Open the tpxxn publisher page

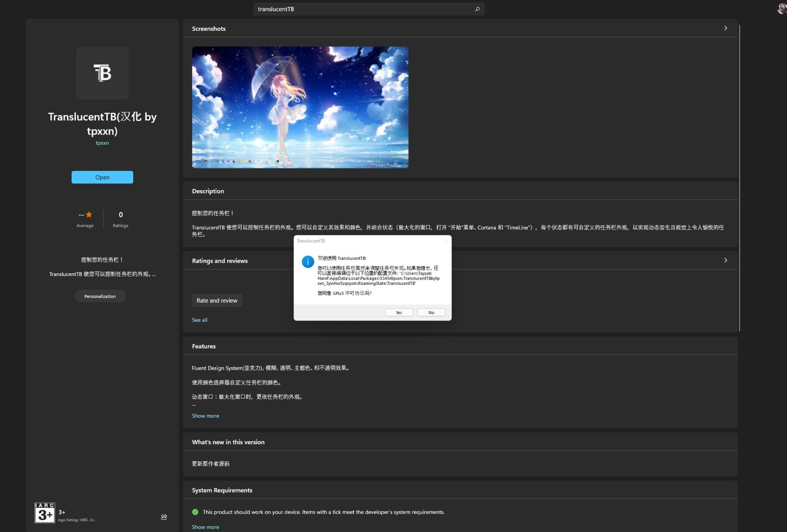[102, 143]
